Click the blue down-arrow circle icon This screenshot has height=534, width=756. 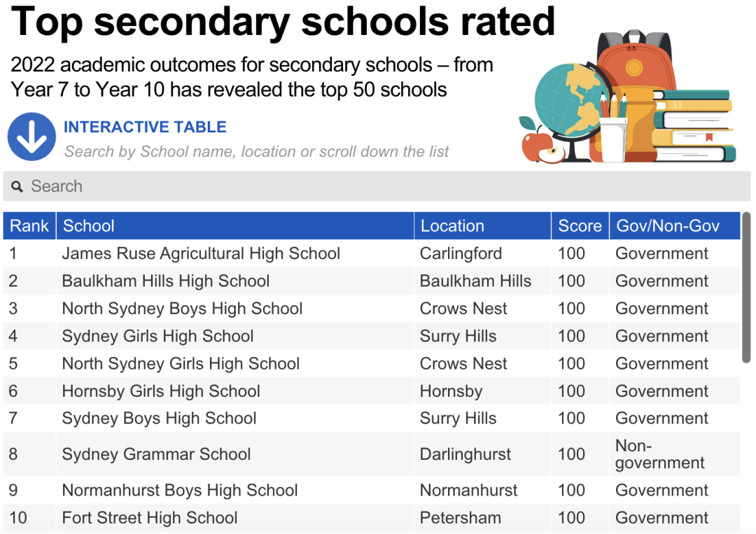click(x=31, y=137)
